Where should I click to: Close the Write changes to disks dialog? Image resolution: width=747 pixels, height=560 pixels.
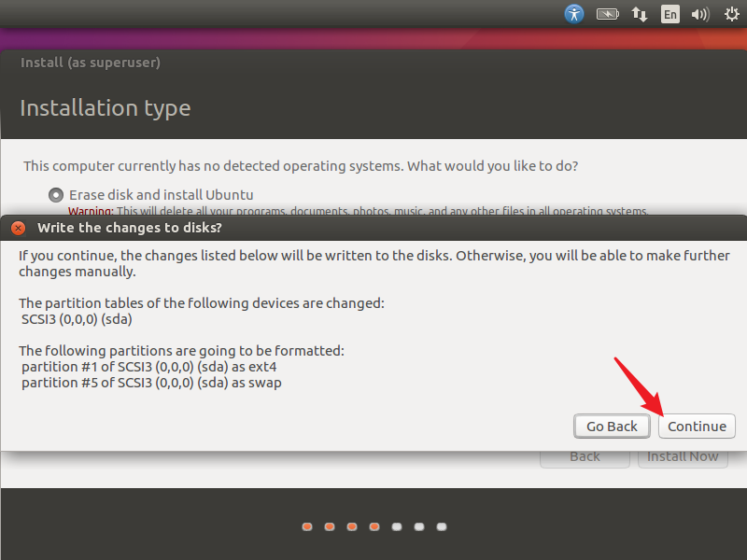click(x=18, y=228)
